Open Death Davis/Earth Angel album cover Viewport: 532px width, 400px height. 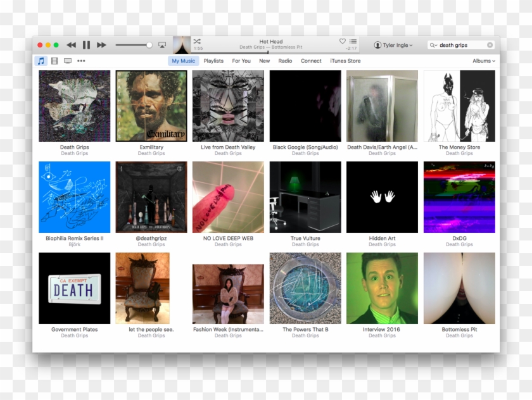382,106
